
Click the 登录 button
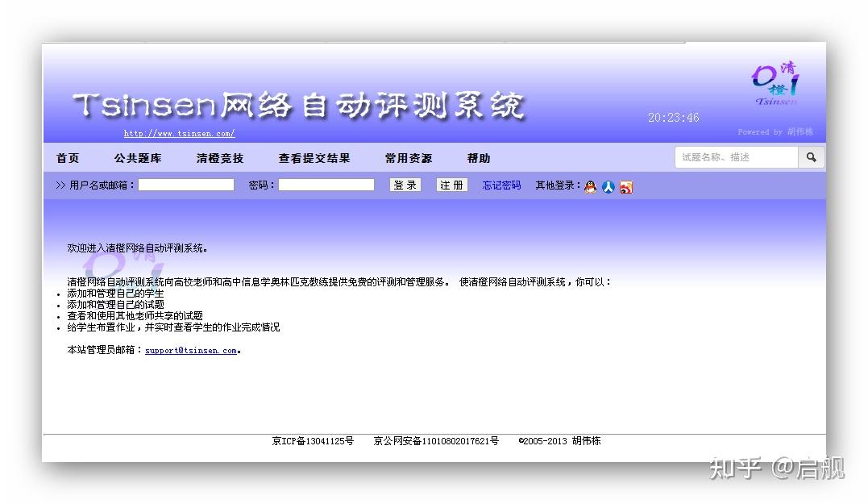click(405, 185)
